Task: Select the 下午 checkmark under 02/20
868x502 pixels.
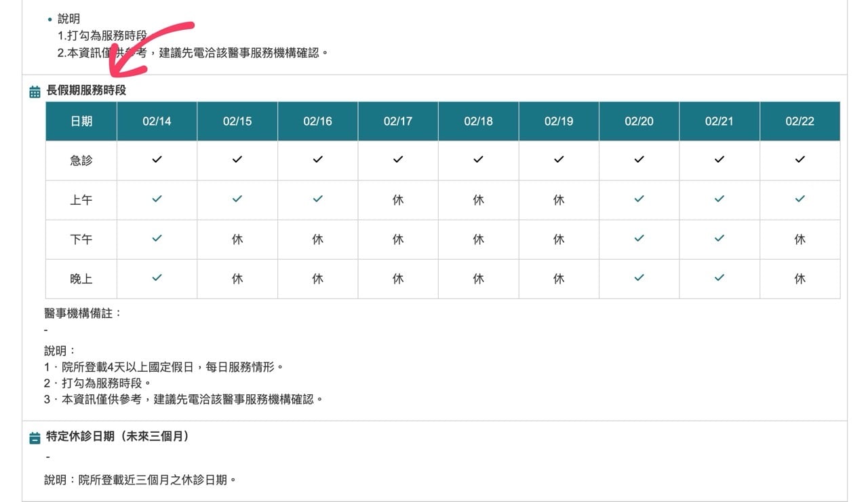Action: (638, 239)
